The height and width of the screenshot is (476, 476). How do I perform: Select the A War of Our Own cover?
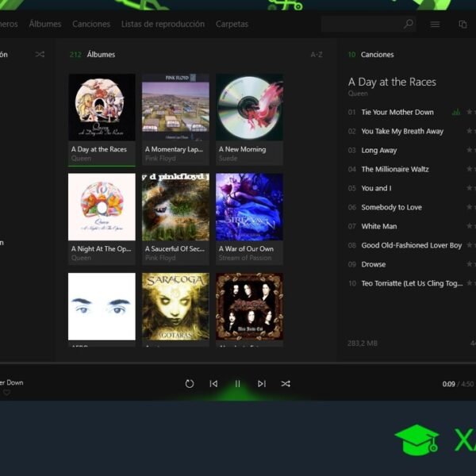coord(249,207)
